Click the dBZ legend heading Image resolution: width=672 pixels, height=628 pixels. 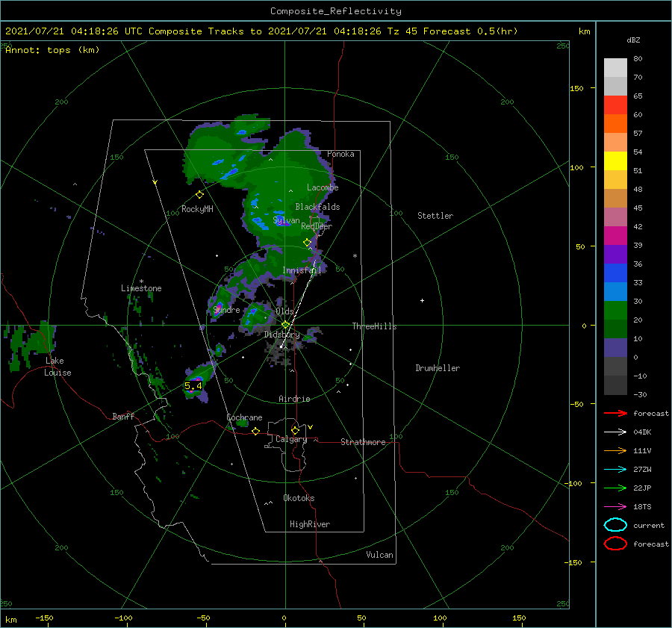[x=633, y=40]
